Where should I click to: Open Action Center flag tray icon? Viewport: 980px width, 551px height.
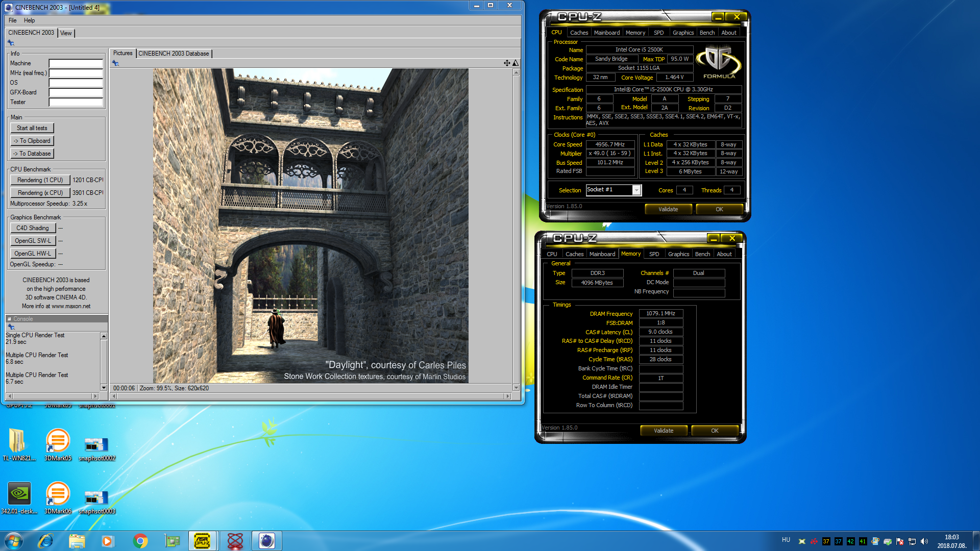tap(900, 541)
